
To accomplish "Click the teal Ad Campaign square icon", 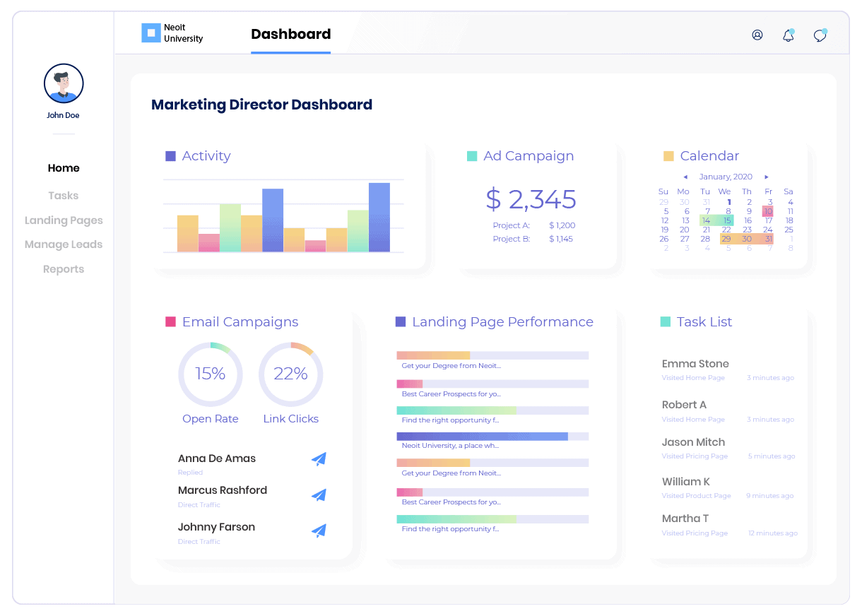I will [x=472, y=156].
